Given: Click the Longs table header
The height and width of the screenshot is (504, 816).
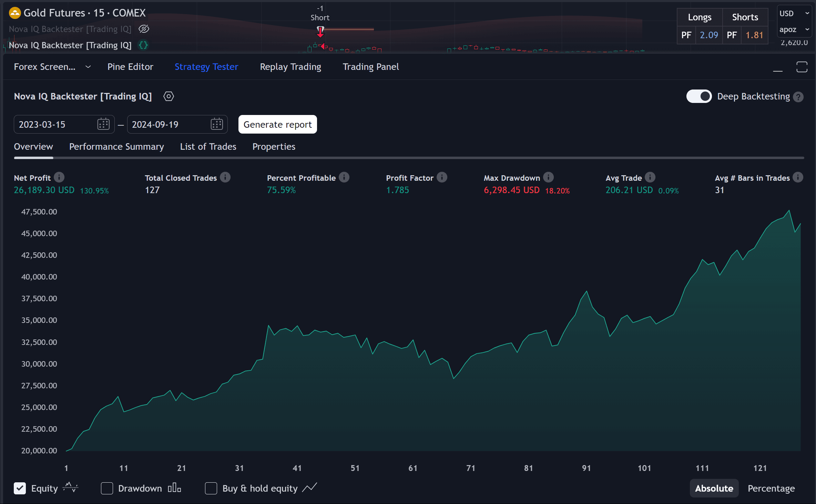Looking at the screenshot, I should (x=700, y=17).
